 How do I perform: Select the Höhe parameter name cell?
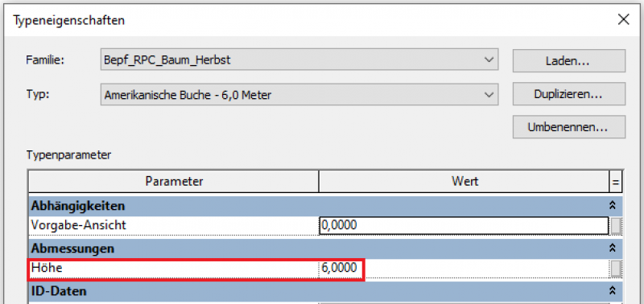click(174, 269)
